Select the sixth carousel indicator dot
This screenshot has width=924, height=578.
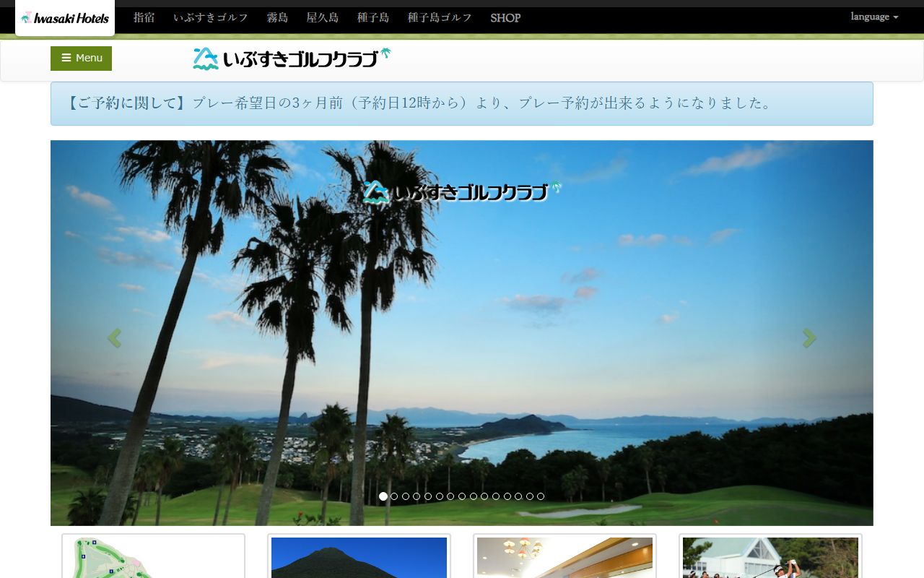point(440,496)
